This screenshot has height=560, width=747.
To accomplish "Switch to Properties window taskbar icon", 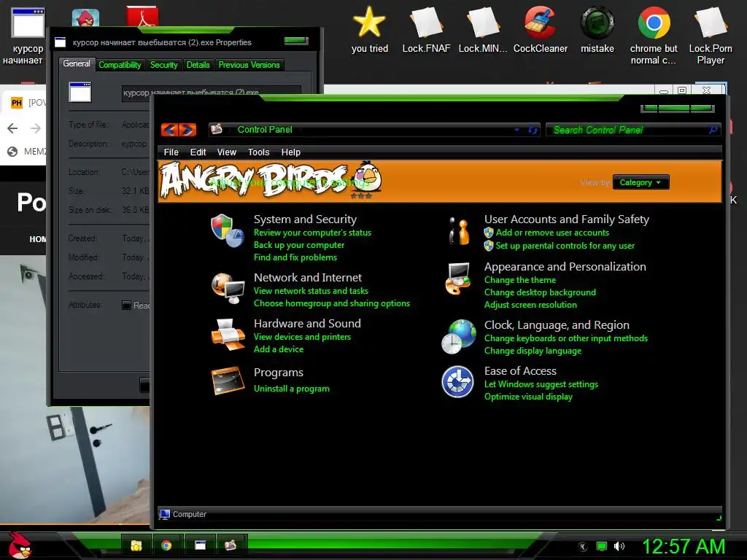I will [x=200, y=545].
